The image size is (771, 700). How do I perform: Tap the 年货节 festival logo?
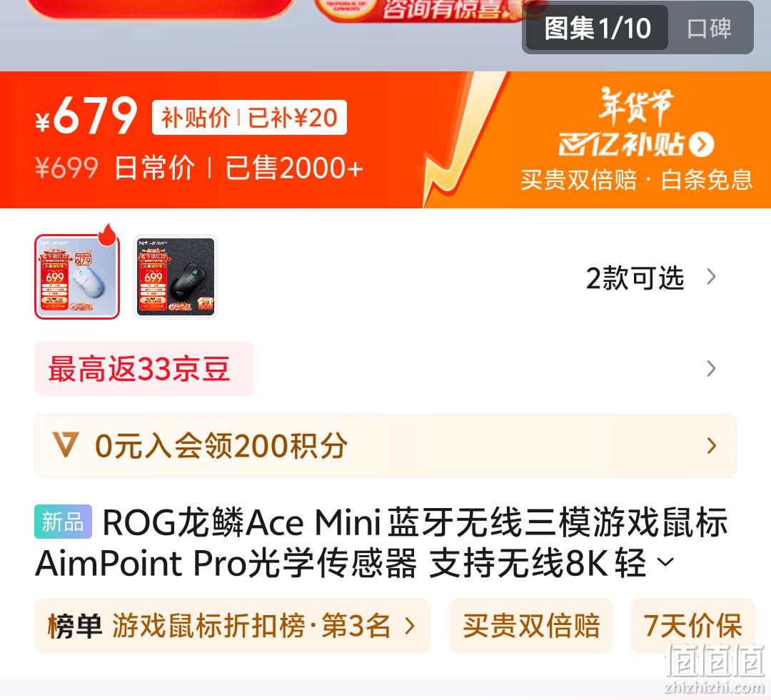pyautogui.click(x=636, y=105)
